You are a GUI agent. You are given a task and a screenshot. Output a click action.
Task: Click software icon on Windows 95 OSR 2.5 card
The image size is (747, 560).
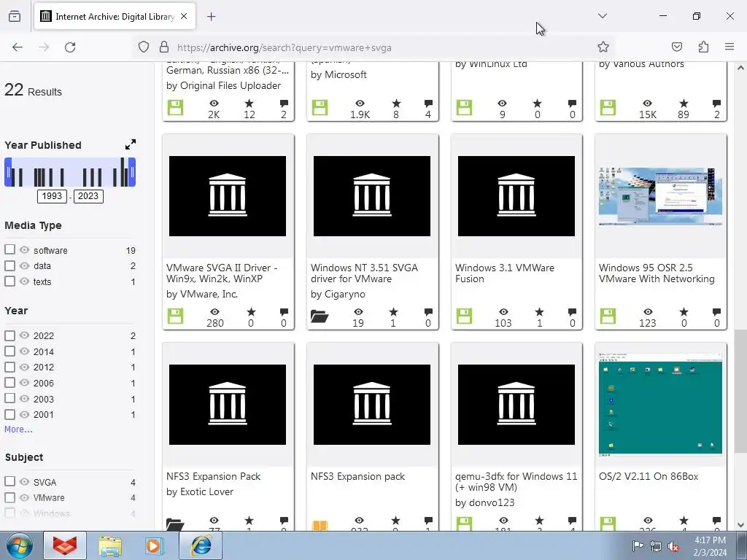608,316
